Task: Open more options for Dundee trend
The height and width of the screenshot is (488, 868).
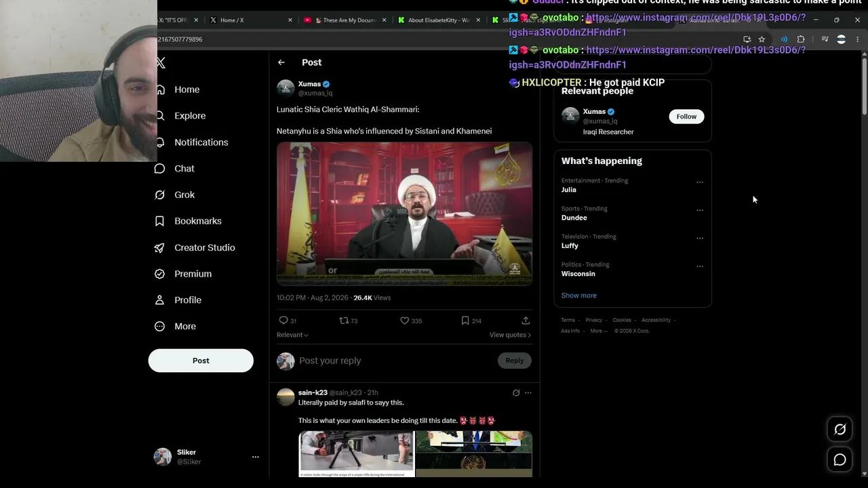Action: tap(700, 210)
